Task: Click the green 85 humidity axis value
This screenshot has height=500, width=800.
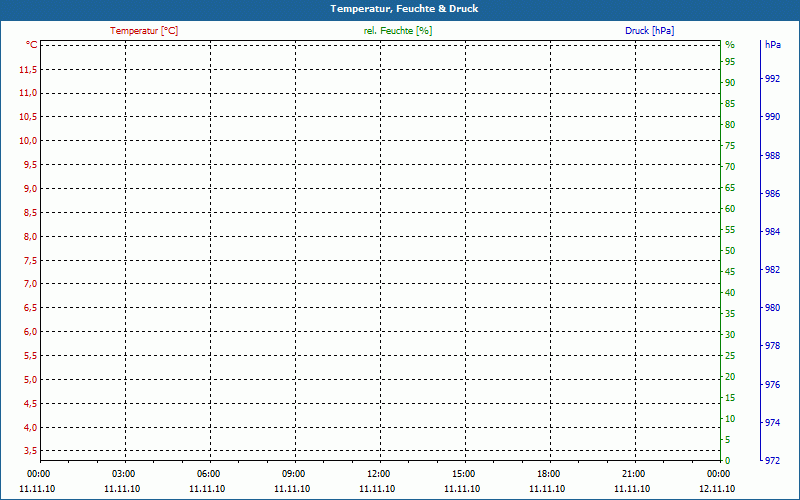Action: coord(730,104)
